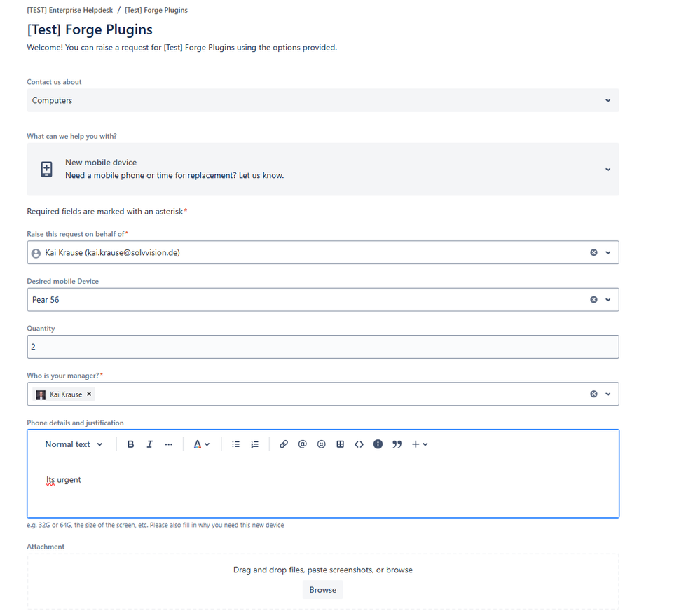Image resolution: width=700 pixels, height=611 pixels.
Task: Clear the 'Raise this request on behalf of' field
Action: point(593,253)
